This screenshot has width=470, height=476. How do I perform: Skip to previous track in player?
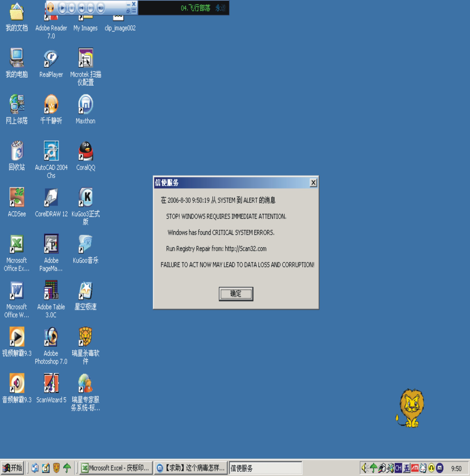point(81,8)
